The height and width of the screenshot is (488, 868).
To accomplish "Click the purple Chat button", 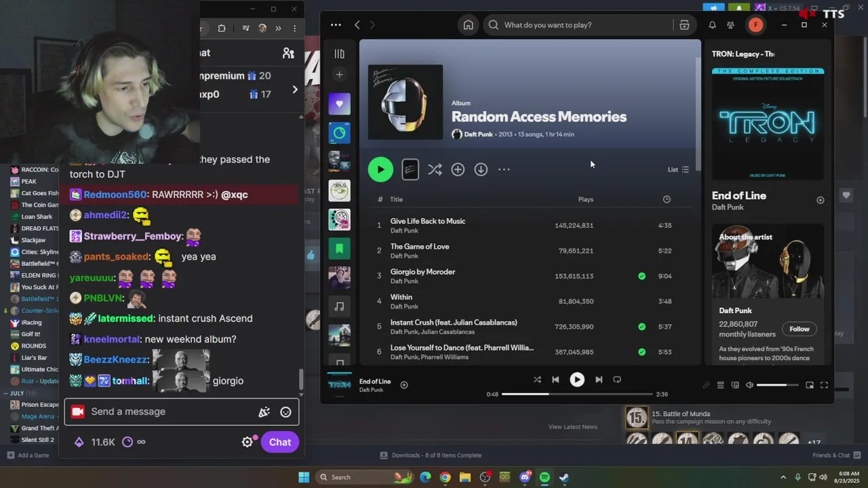I will [279, 442].
